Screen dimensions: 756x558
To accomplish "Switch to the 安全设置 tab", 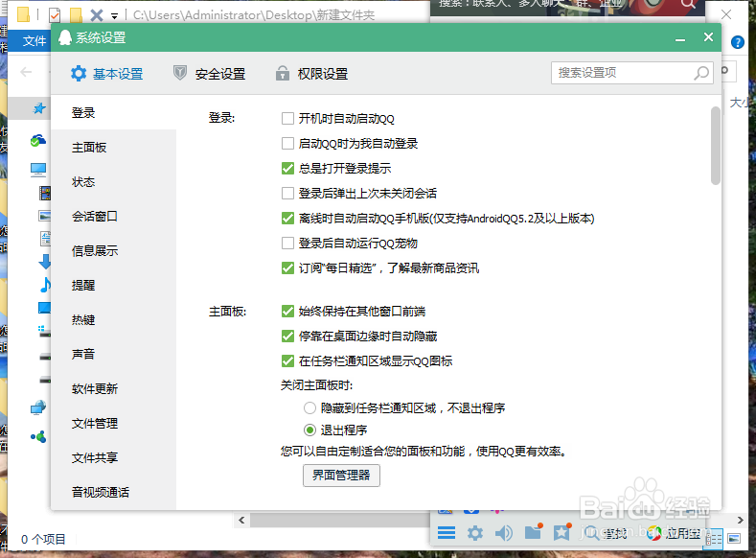I will point(209,74).
